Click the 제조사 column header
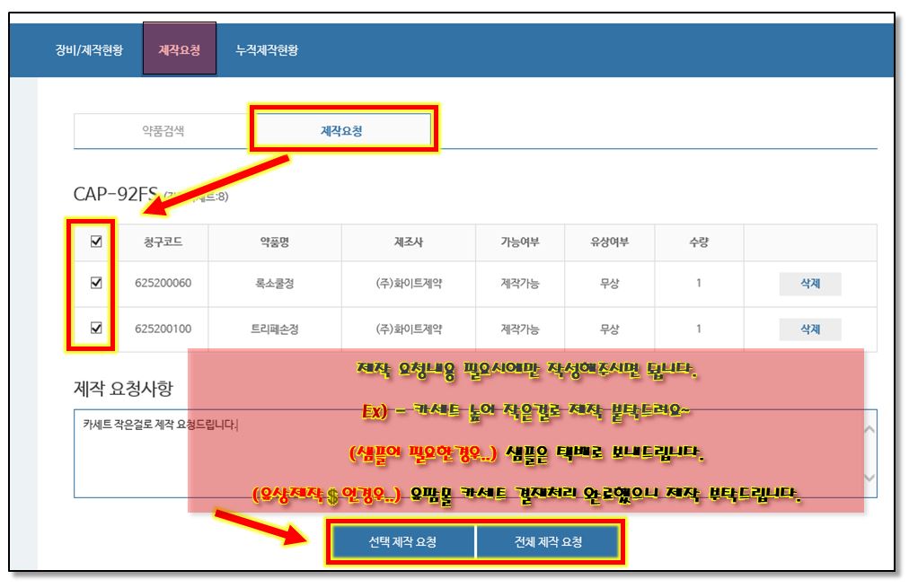 408,242
